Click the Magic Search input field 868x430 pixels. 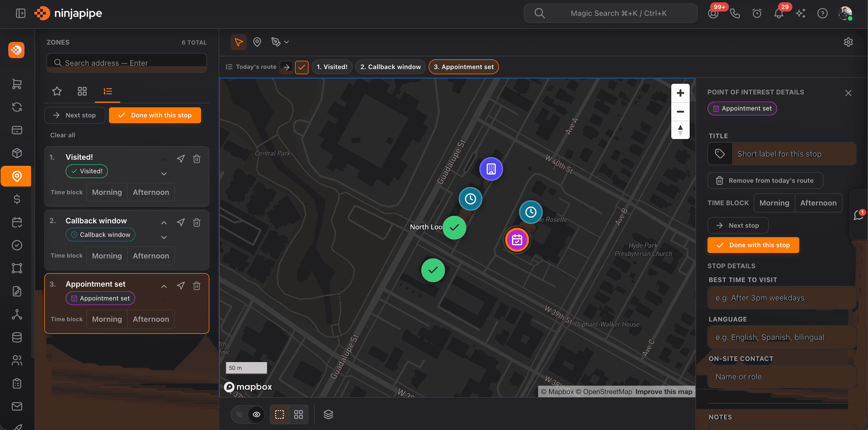pos(610,13)
